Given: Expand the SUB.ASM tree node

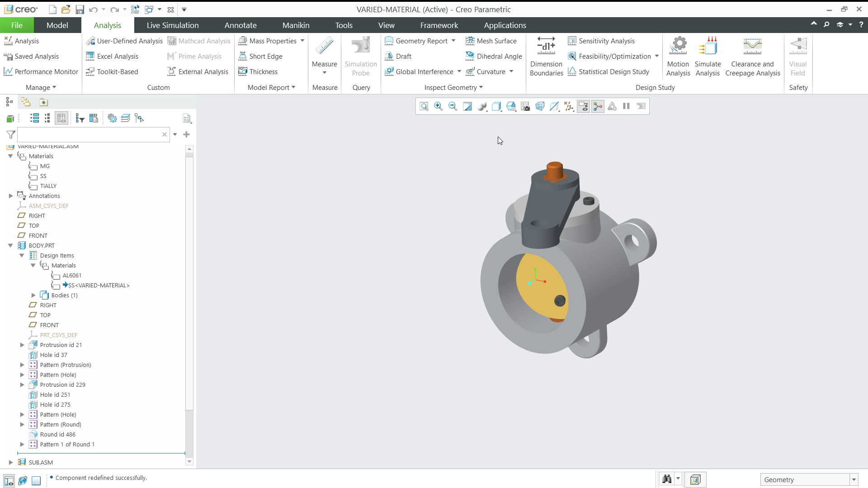Looking at the screenshot, I should click(x=10, y=462).
